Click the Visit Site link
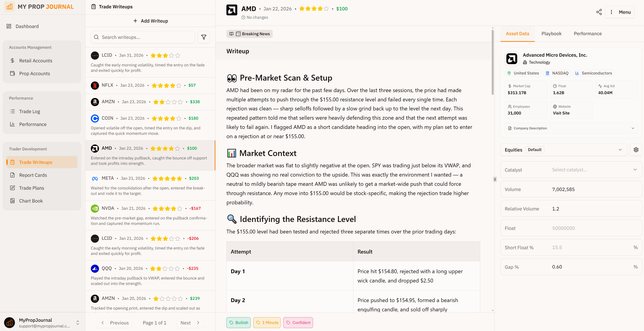Viewport: 644px width, 331px height. [x=561, y=113]
